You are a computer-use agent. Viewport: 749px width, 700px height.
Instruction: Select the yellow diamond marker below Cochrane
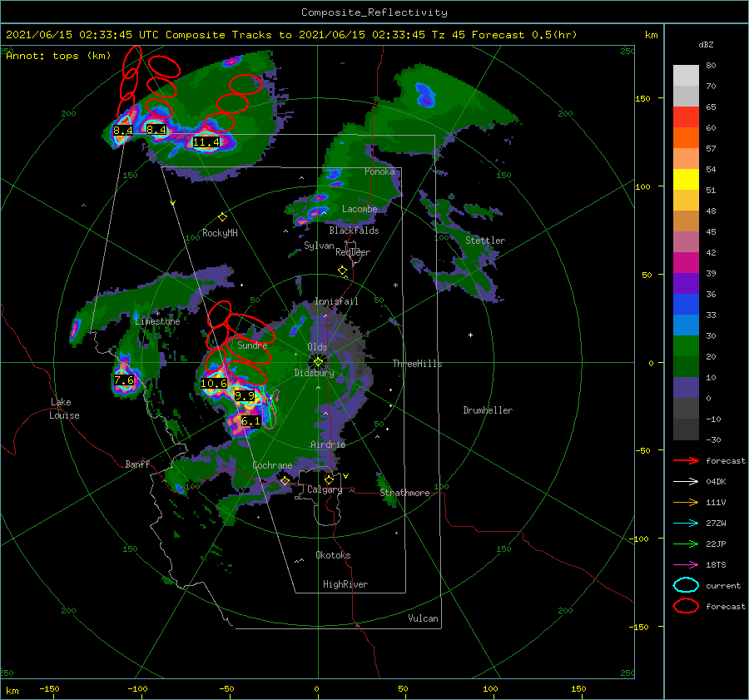click(x=285, y=480)
